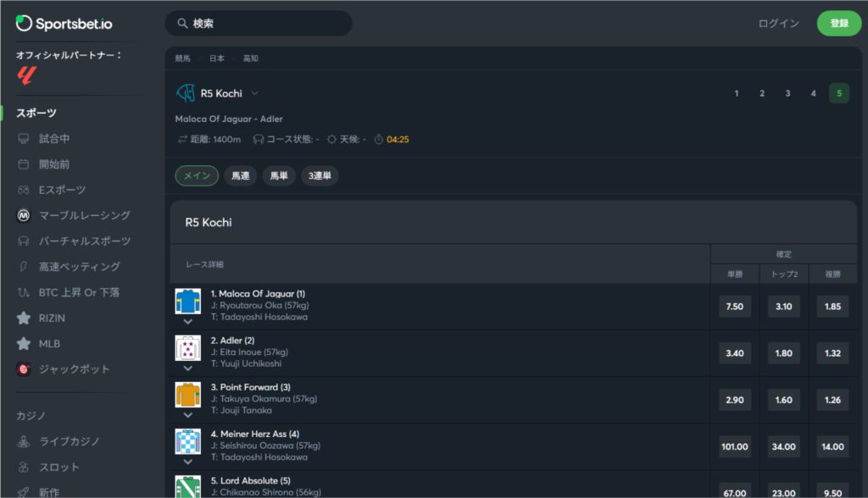Click the green 登録 register button

coord(839,23)
